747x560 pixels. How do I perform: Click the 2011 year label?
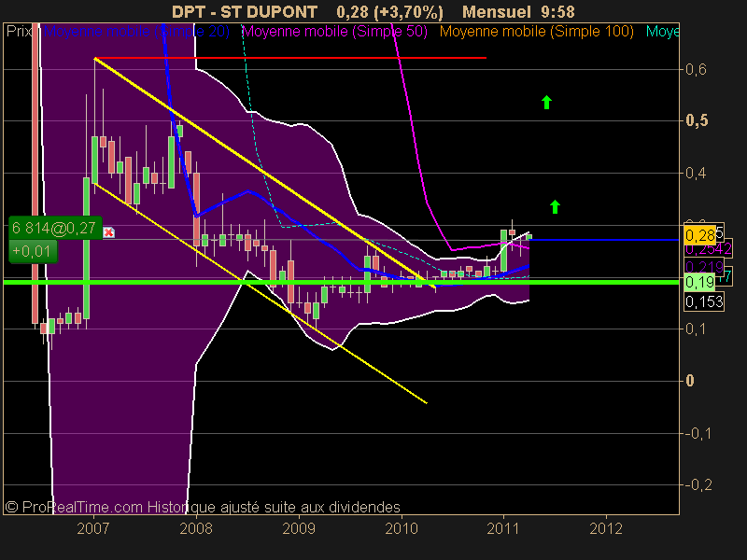(x=503, y=528)
